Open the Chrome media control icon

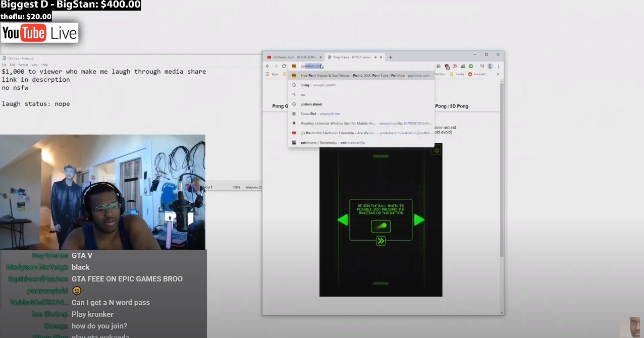(482, 66)
